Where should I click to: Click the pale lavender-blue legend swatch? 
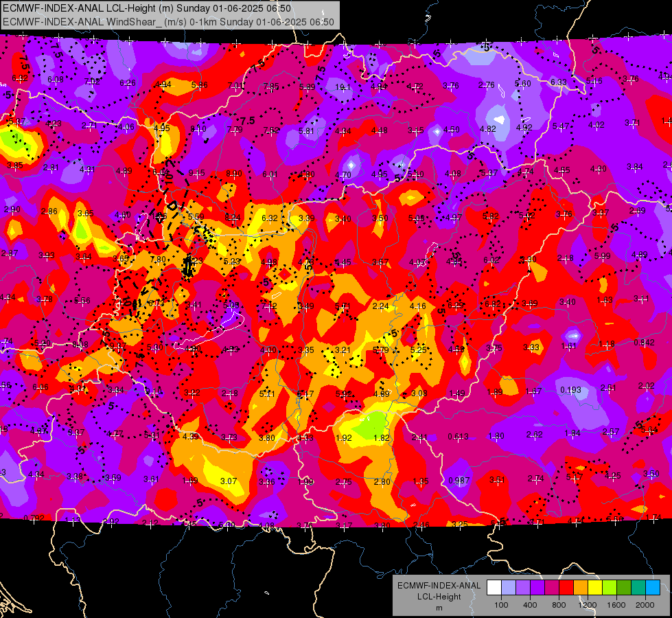point(509,587)
